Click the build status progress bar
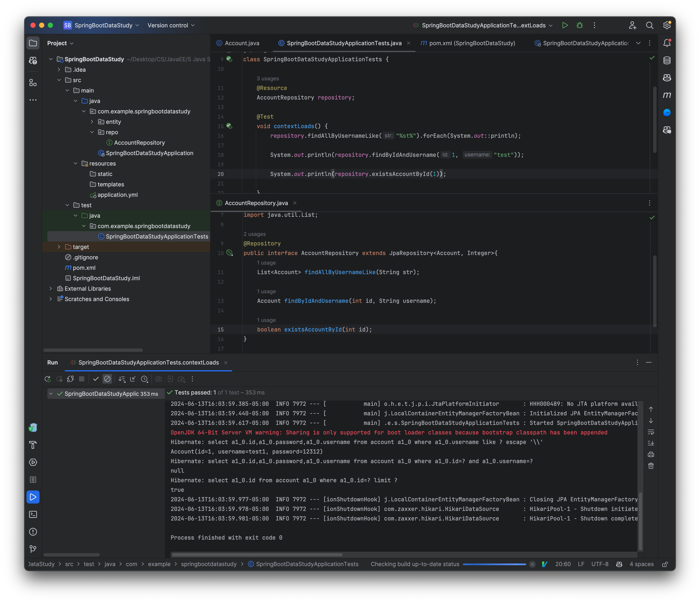Viewport: 700px width, 603px height. pyautogui.click(x=494, y=564)
